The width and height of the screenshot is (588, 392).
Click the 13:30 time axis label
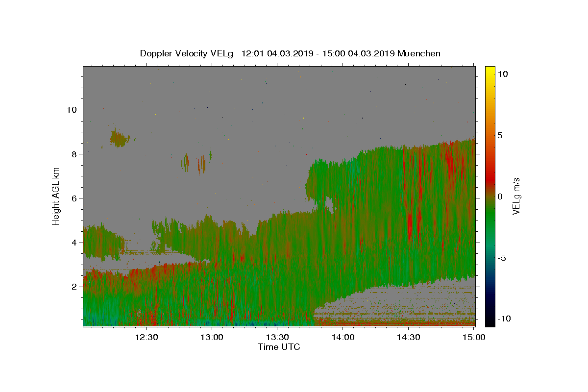277,337
